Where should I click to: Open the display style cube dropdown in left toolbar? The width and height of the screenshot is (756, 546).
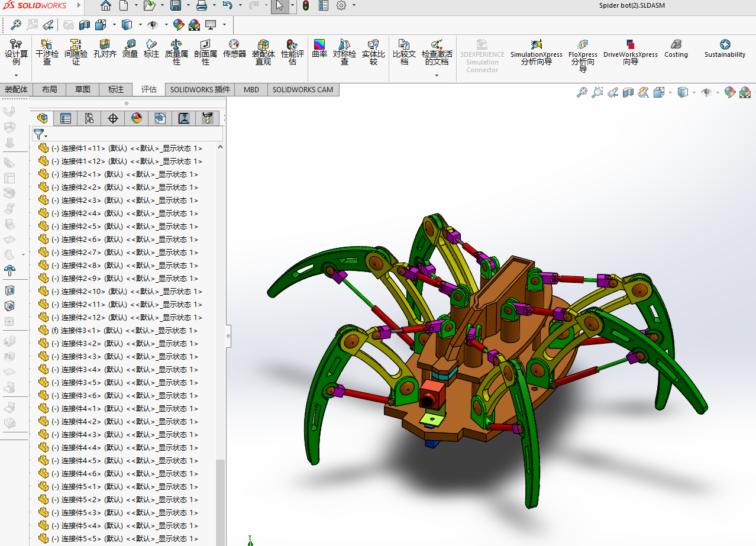click(x=140, y=25)
